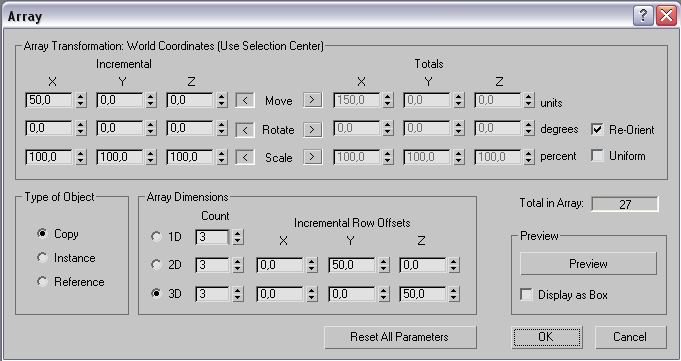681x361 pixels.
Task: Click the left arrow beside Rotate
Action: click(x=245, y=129)
